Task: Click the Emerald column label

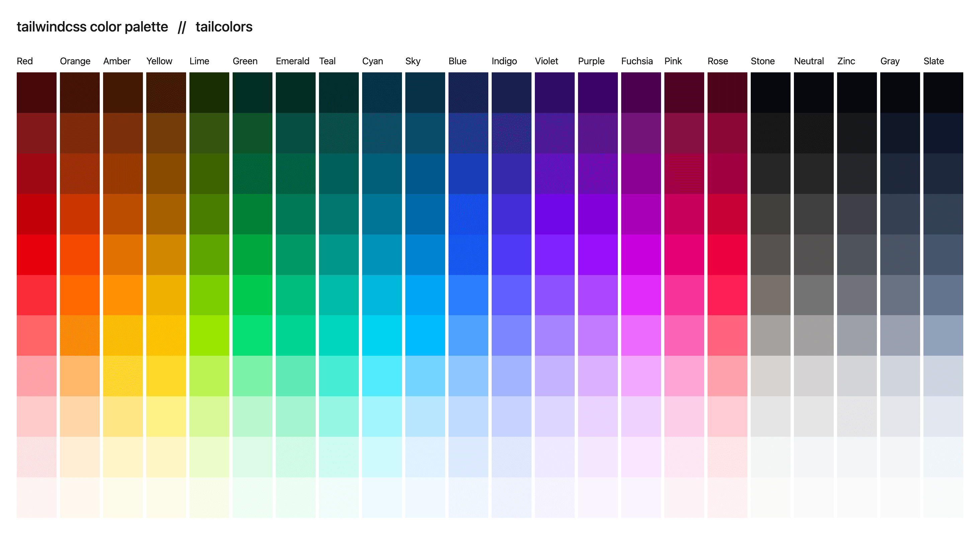Action: pos(293,61)
